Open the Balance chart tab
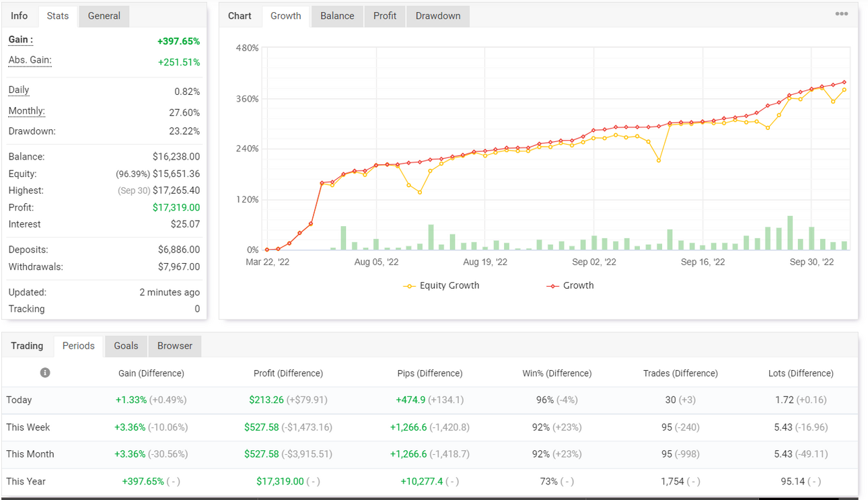Screen dimensions: 868x500 point(337,16)
